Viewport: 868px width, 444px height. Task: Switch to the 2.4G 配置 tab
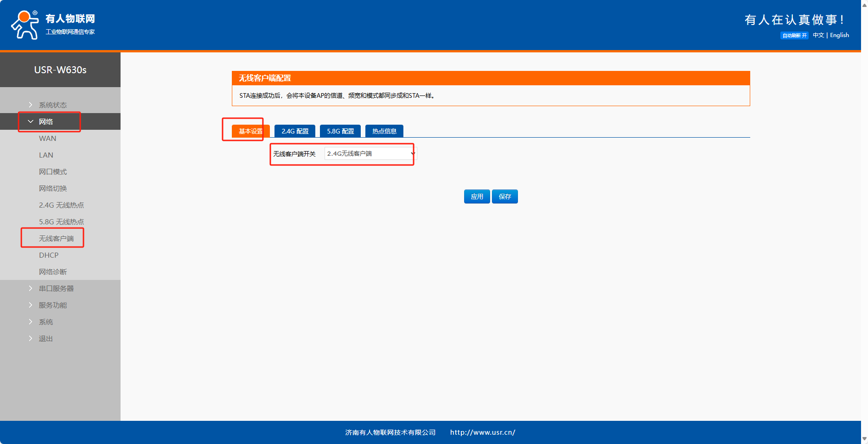tap(295, 131)
